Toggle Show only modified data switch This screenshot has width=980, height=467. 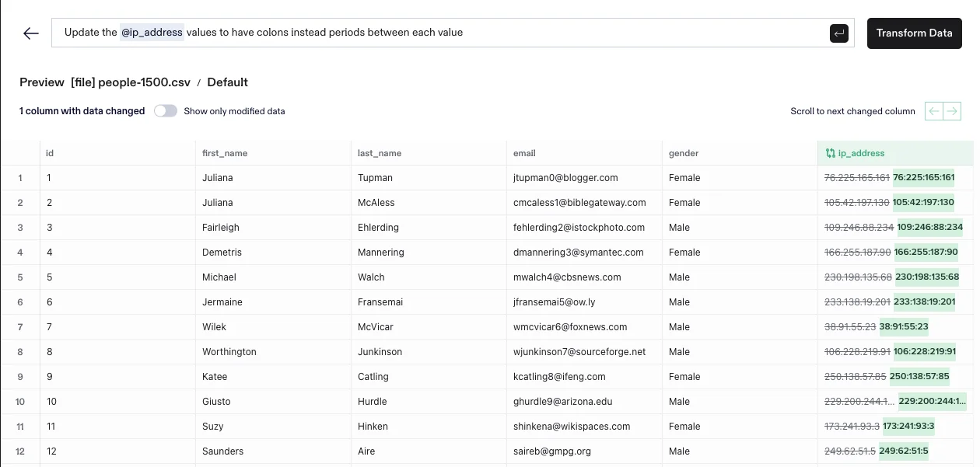pyautogui.click(x=166, y=111)
